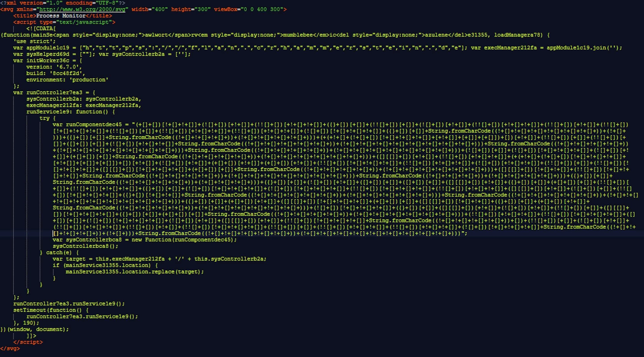
Task: Click the var target assignment line
Action: [x=159, y=259]
